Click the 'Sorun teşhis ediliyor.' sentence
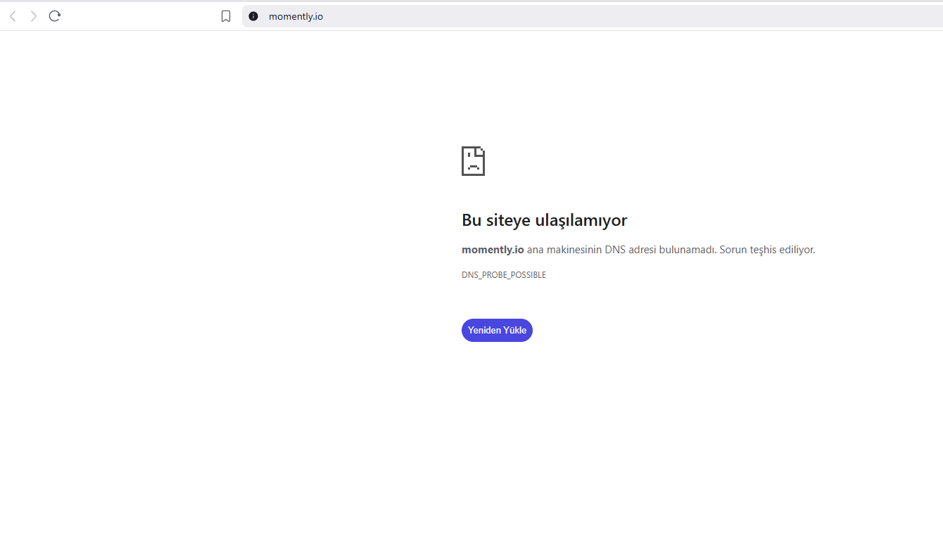 coord(767,250)
